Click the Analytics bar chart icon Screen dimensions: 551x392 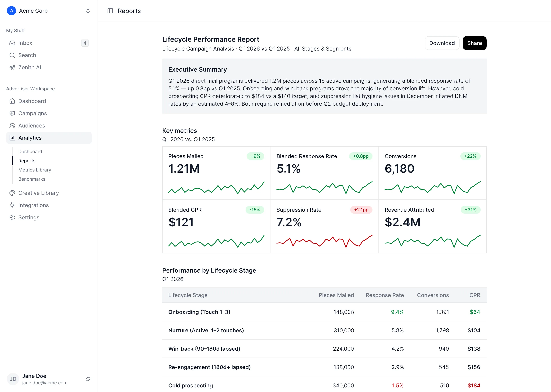click(x=12, y=138)
